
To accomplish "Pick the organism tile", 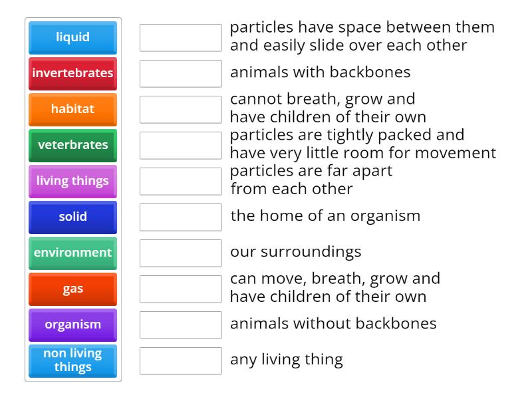I will point(72,325).
